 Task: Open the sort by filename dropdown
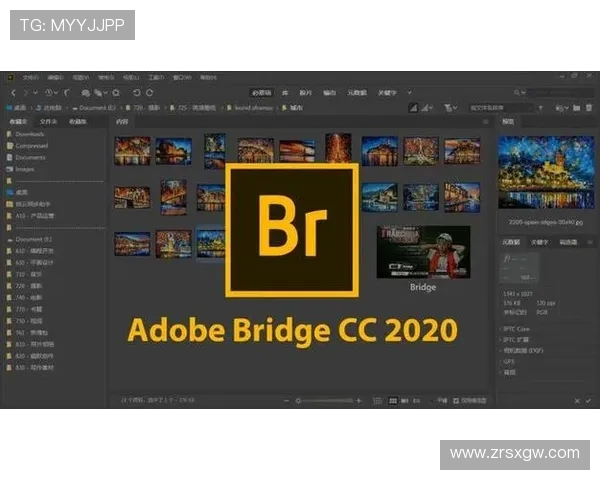click(498, 107)
